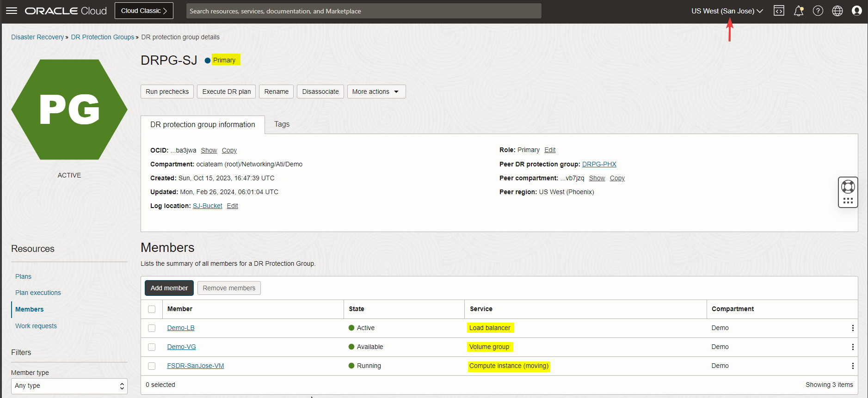868x398 pixels.
Task: Go to Plan executions in Resources
Action: [x=38, y=293]
